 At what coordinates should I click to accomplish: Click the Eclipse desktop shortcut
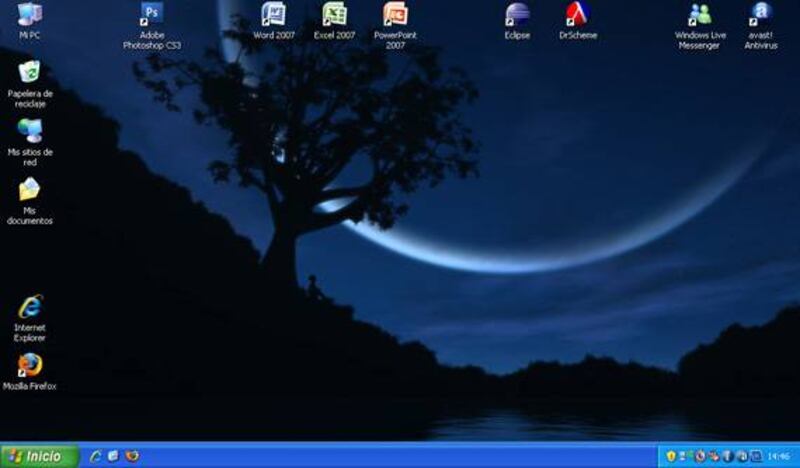517,15
